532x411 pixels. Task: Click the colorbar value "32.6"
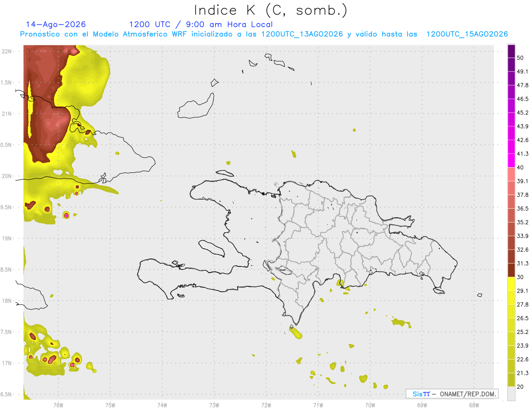(523, 250)
